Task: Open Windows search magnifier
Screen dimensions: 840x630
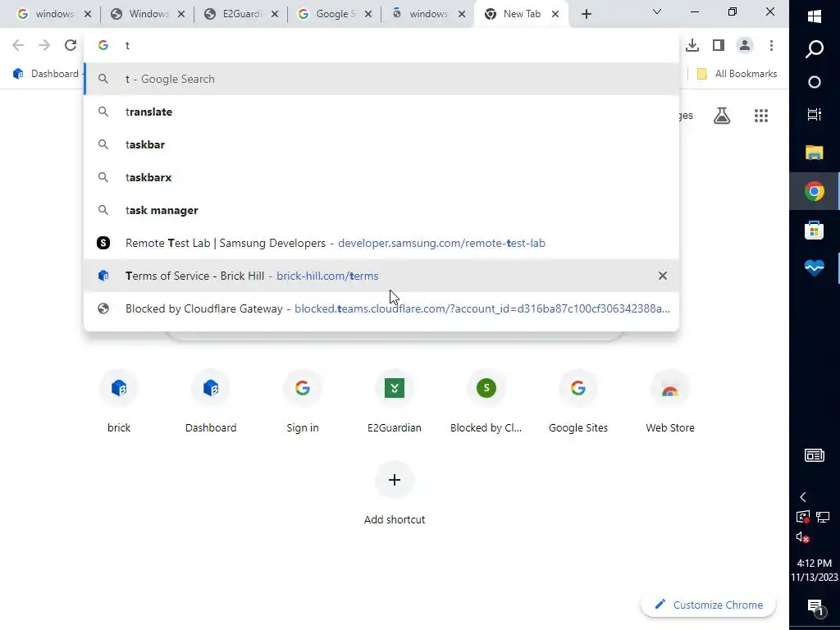Action: [x=815, y=49]
